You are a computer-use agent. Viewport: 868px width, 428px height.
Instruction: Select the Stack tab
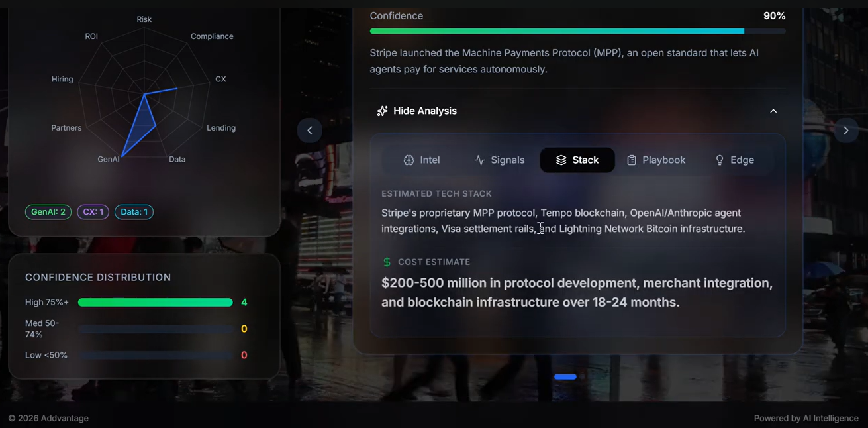click(577, 160)
